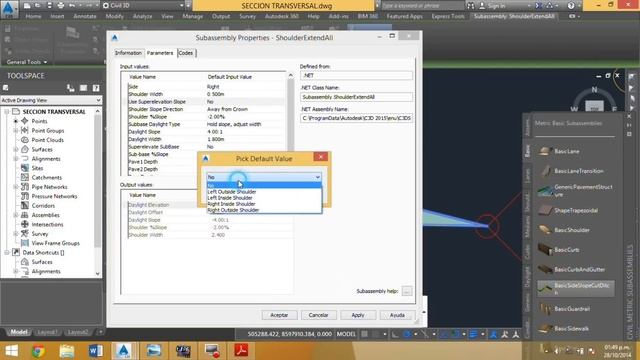This screenshot has width=640, height=360.
Task: Collapse SECCION TRANSVERSAL tree node
Action: 7,112
